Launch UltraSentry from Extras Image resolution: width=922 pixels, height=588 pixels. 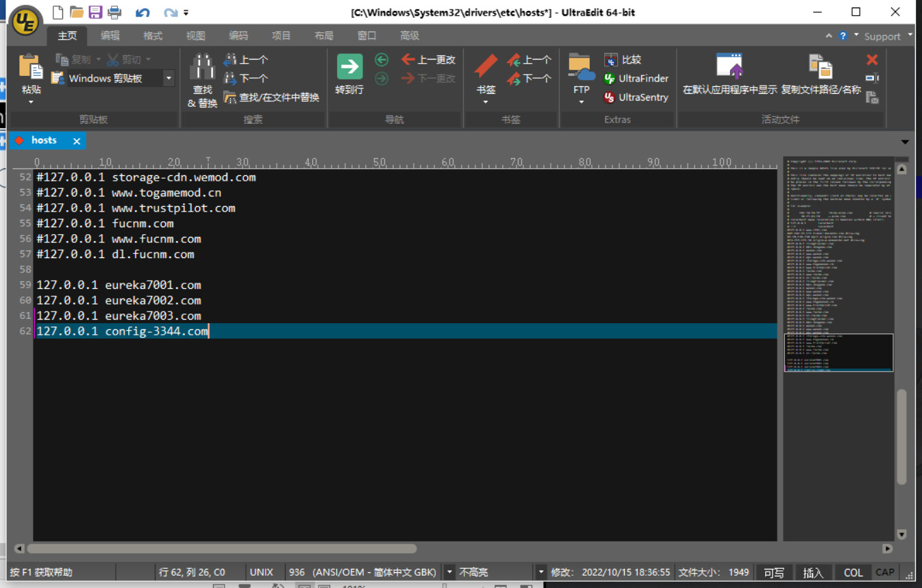click(636, 97)
